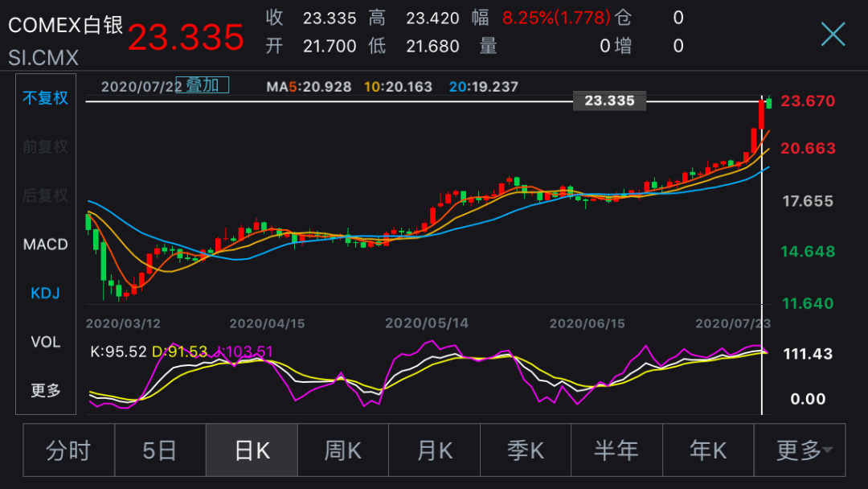Click the J:103.51 KDJ reading

[243, 351]
